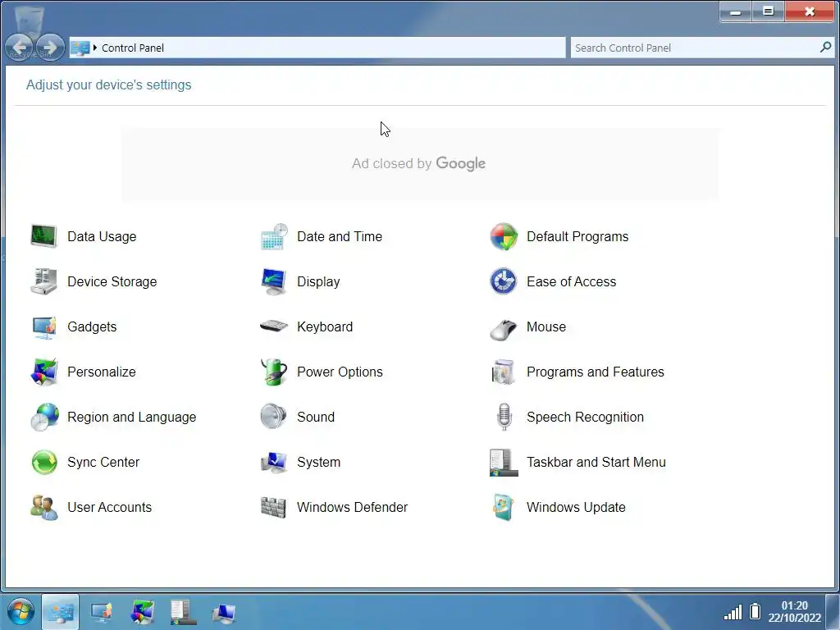840x630 pixels.
Task: Open the Display monitor icon
Action: pyautogui.click(x=274, y=281)
